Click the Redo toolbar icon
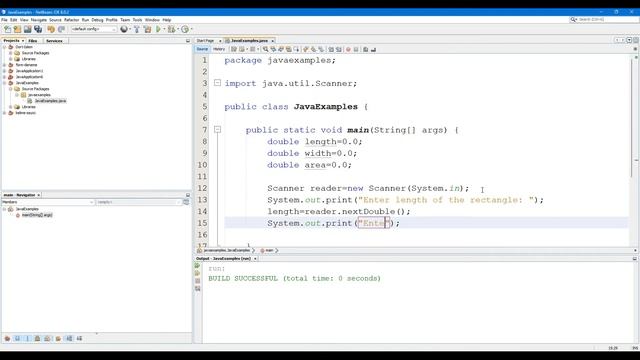This screenshot has height=360, width=640. click(62, 29)
